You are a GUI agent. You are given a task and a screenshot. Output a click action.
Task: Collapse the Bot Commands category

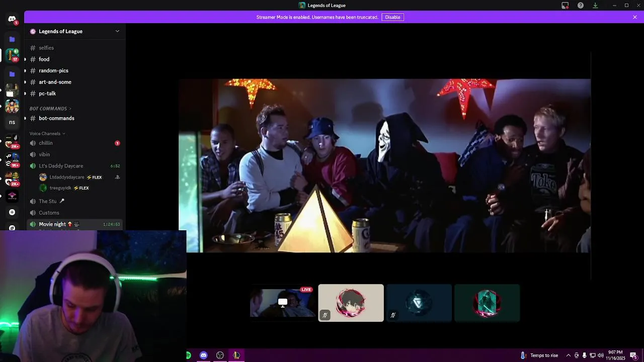(x=50, y=109)
